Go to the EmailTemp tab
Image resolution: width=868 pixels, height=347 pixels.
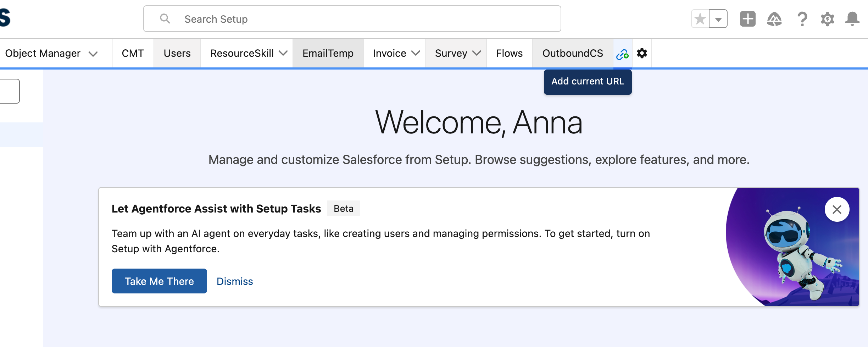328,53
